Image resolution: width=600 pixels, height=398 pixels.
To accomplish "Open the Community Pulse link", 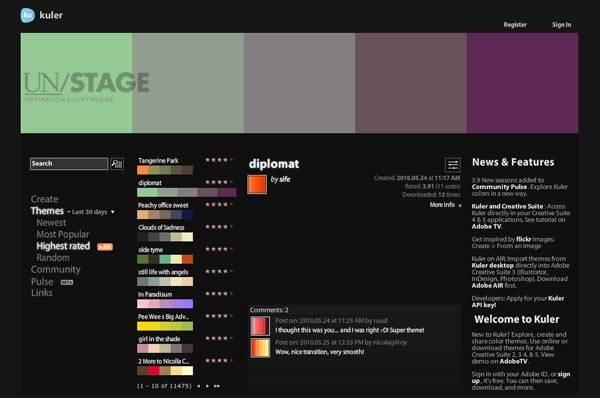I will (499, 187).
